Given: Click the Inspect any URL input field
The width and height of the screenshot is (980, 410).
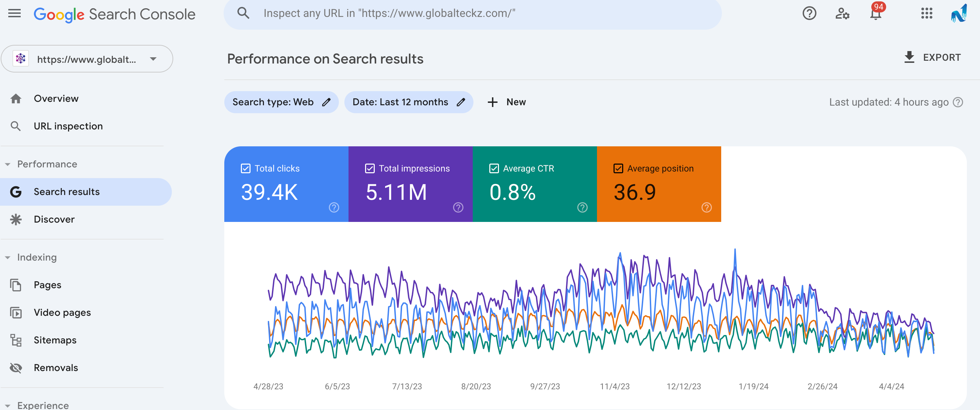Looking at the screenshot, I should click(x=472, y=14).
